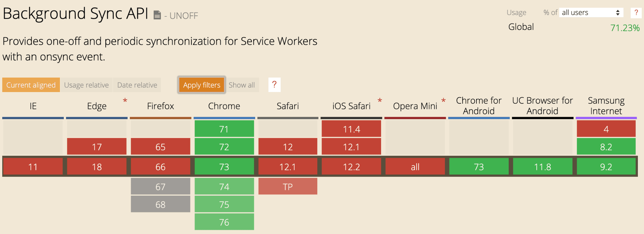The image size is (644, 234).
Task: Select the iOS Safari 12.2 cell
Action: [x=351, y=167]
